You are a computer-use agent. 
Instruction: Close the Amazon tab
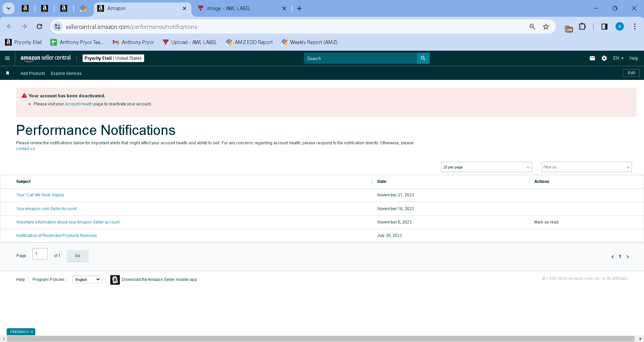(184, 8)
